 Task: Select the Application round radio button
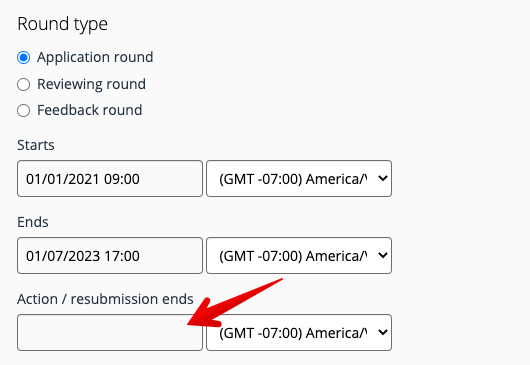24,57
